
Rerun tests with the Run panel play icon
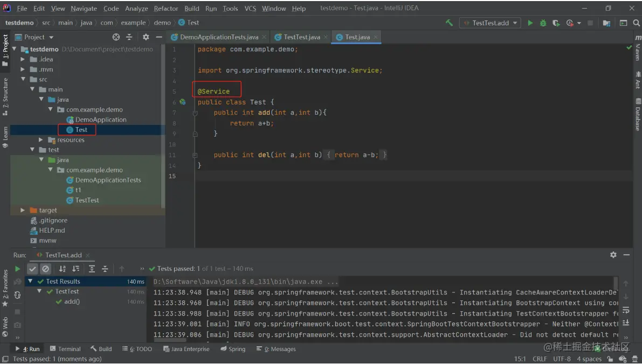(x=17, y=269)
